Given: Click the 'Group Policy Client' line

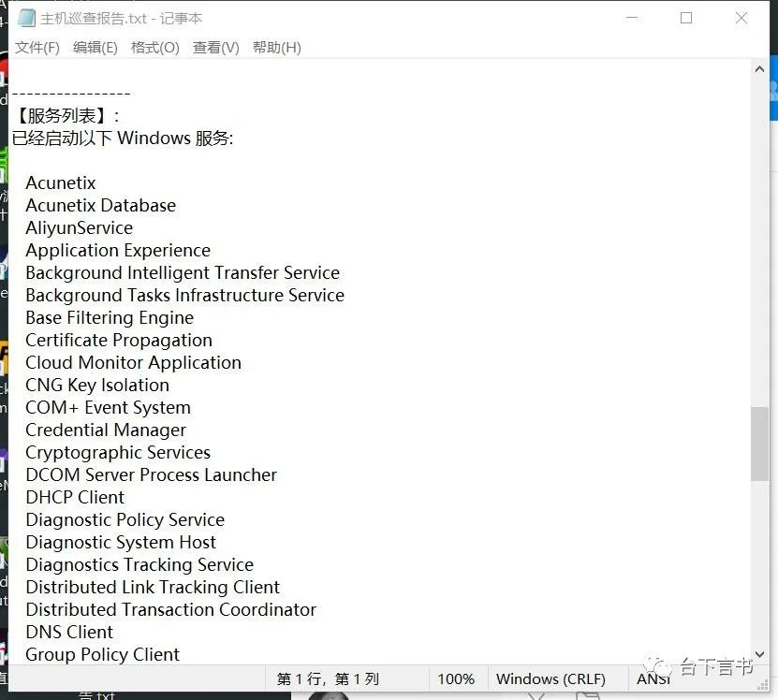Looking at the screenshot, I should [x=103, y=655].
